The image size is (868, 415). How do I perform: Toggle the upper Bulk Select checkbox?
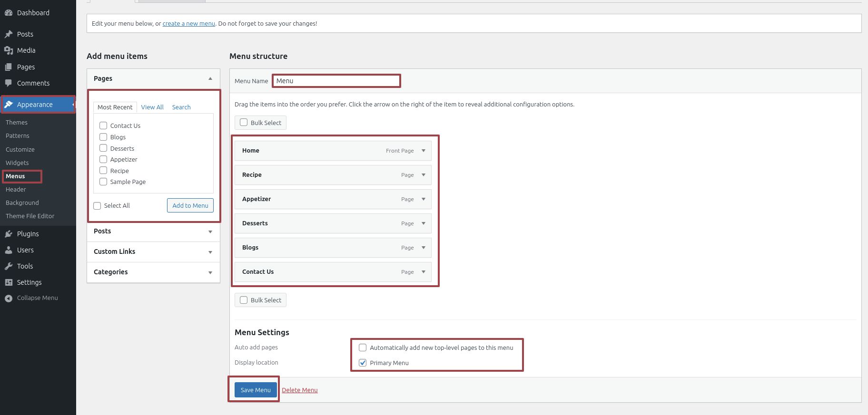(x=244, y=122)
